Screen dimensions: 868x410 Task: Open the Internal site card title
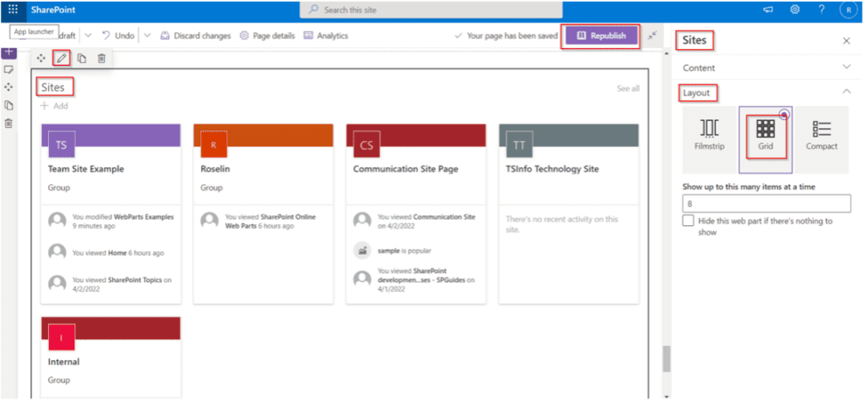[64, 362]
